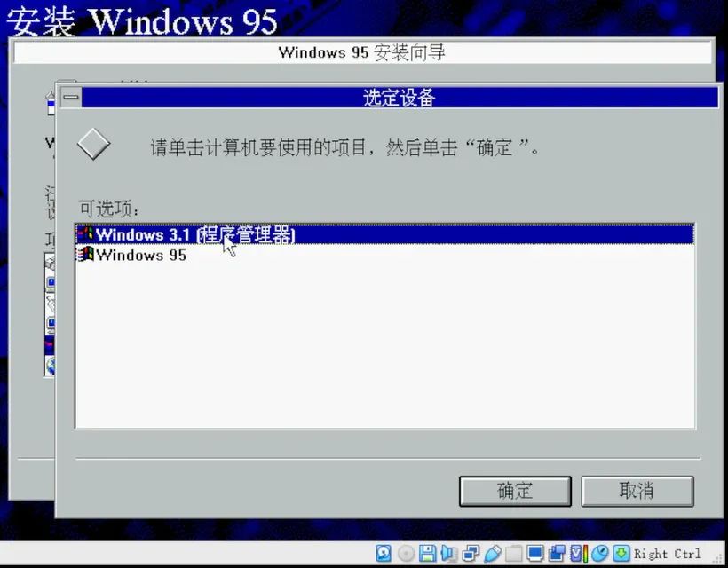Screen dimensions: 728x568
Task: Click the hard disk activity status icon
Action: point(384,554)
